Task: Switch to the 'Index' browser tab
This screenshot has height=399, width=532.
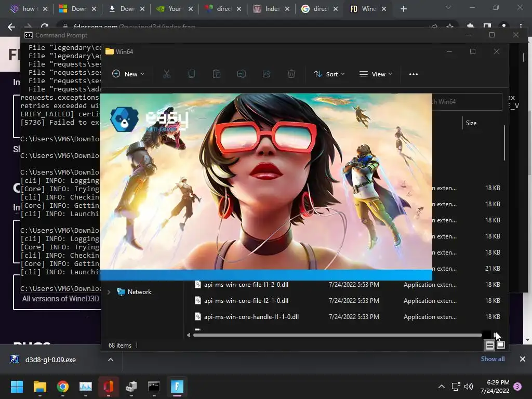Action: click(x=270, y=9)
